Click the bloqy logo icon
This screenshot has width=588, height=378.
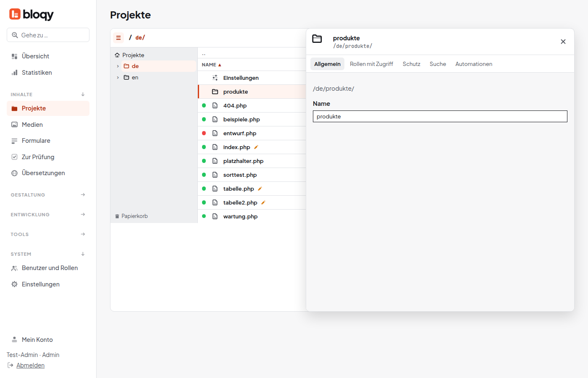(x=15, y=14)
